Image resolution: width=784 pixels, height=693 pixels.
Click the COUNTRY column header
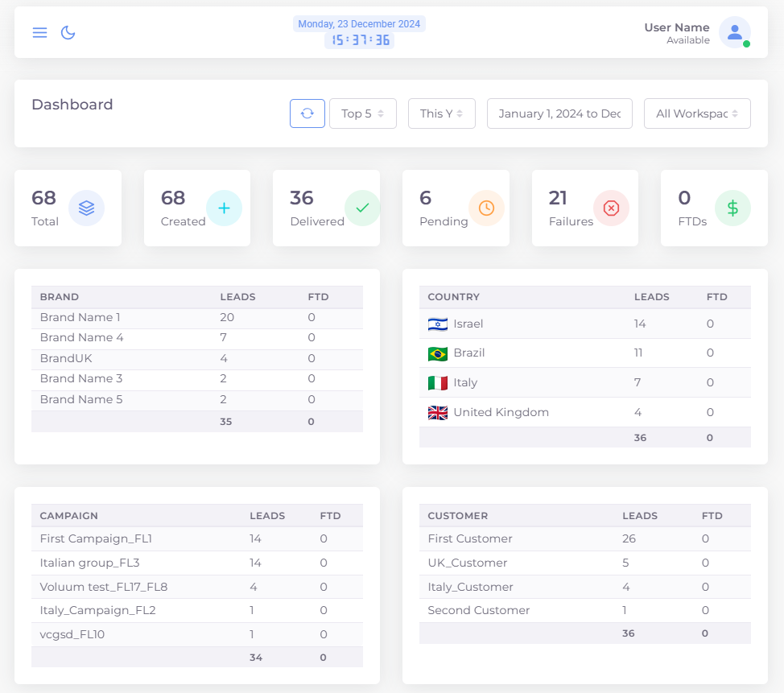(453, 297)
